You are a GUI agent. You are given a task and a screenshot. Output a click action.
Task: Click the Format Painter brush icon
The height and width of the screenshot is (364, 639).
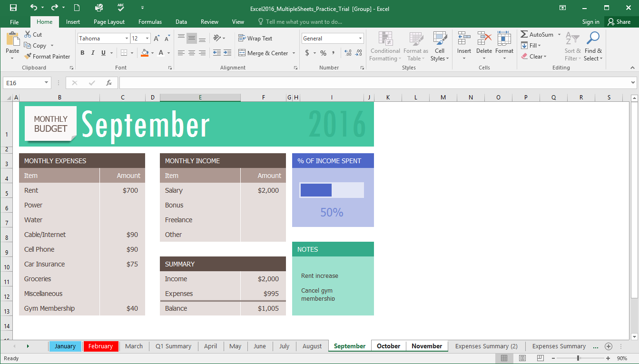(28, 57)
